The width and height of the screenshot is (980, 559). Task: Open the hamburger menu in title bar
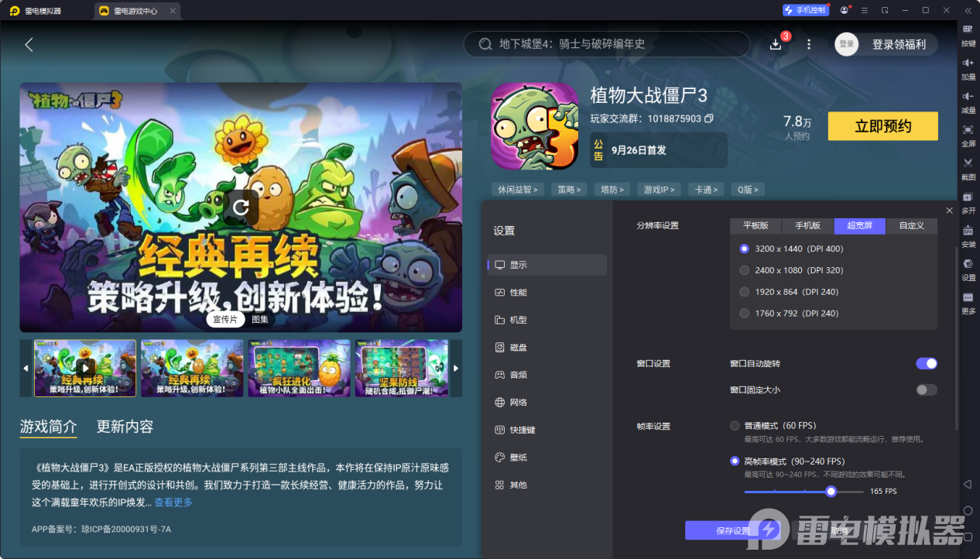point(865,10)
